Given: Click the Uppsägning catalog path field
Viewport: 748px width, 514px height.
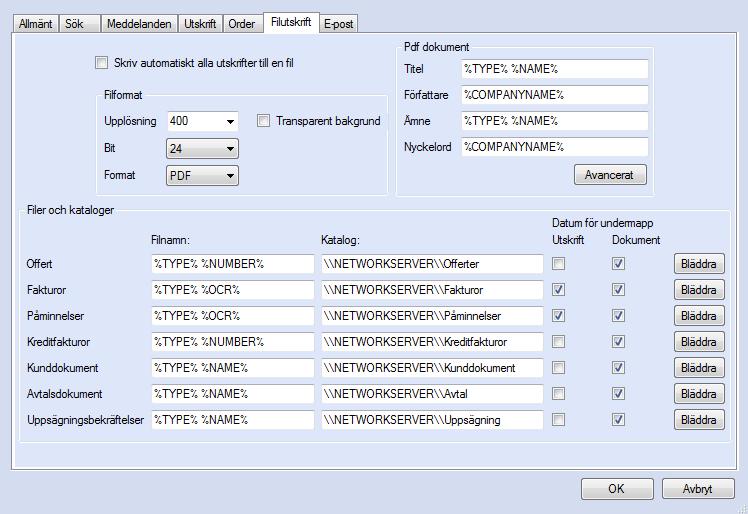Looking at the screenshot, I should pos(432,420).
